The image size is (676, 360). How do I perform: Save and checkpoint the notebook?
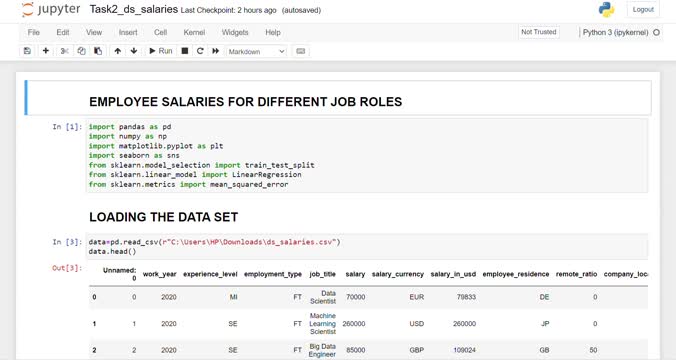point(27,51)
